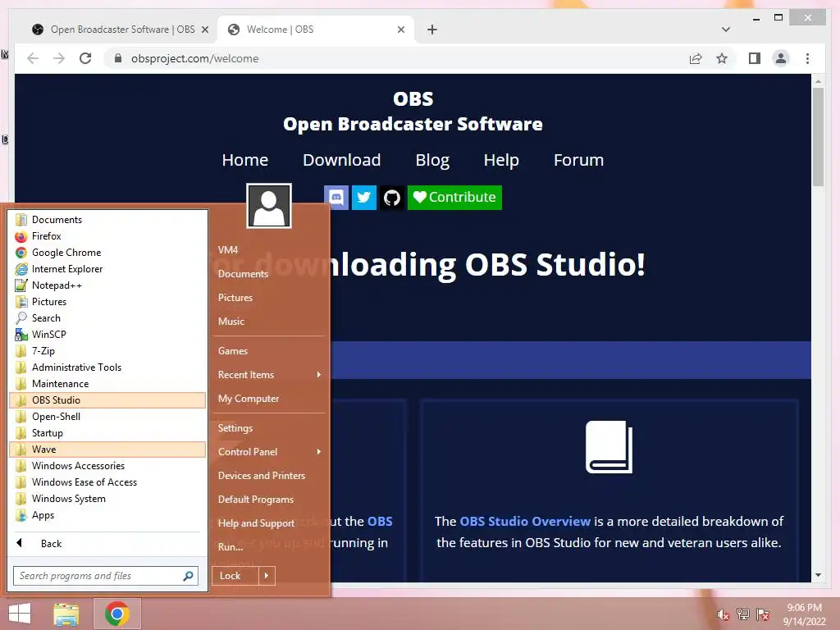Expand the Windows Accessories folder

[107, 466]
